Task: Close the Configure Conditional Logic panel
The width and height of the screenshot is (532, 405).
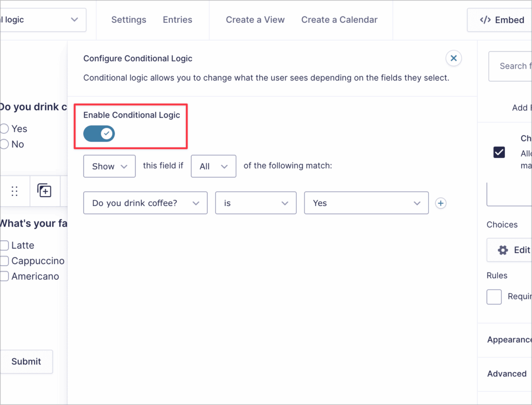Action: pyautogui.click(x=454, y=59)
